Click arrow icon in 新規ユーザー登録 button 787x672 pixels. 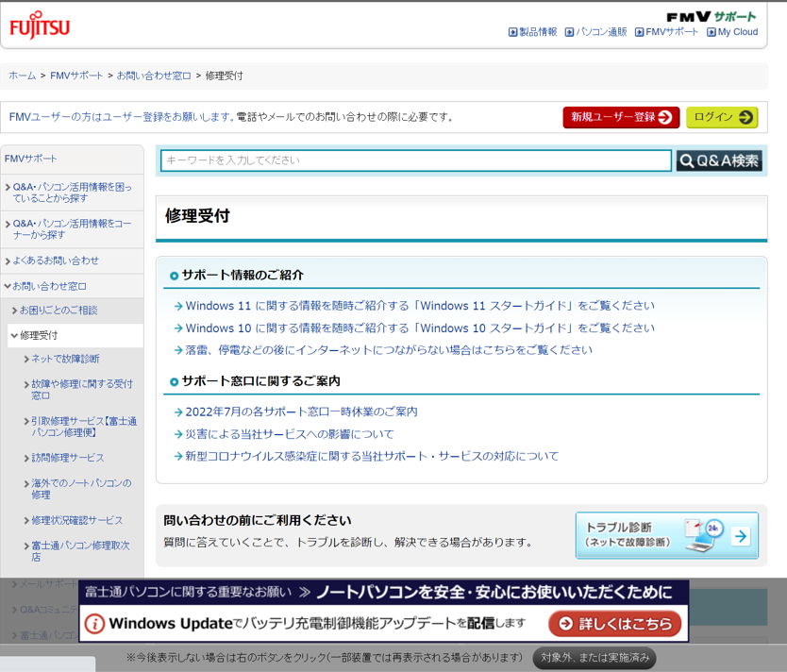664,117
